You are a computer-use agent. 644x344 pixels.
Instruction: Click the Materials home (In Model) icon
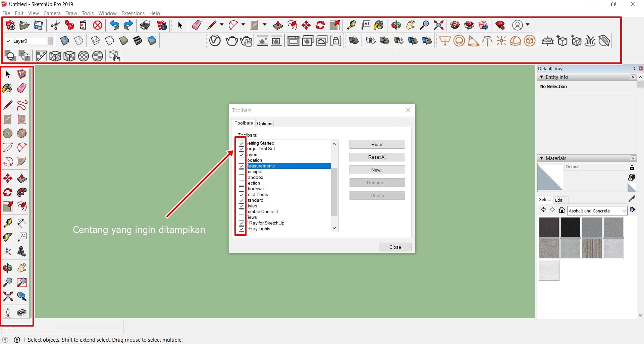(562, 210)
